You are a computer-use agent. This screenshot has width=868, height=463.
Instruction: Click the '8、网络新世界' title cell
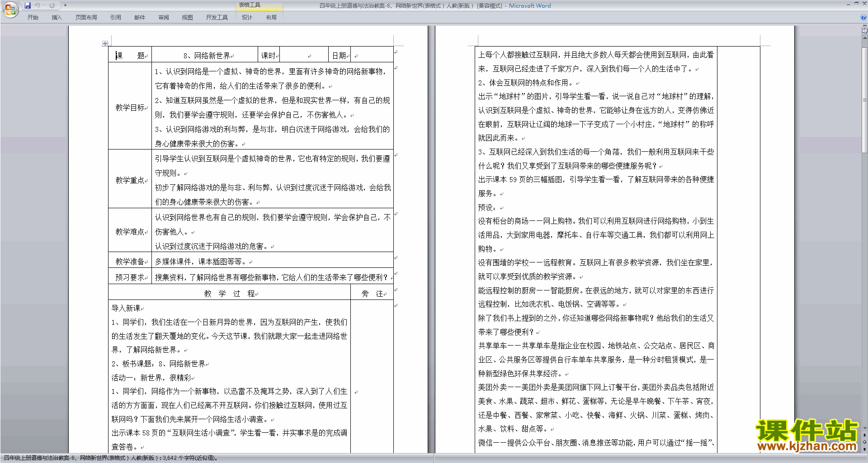point(205,55)
